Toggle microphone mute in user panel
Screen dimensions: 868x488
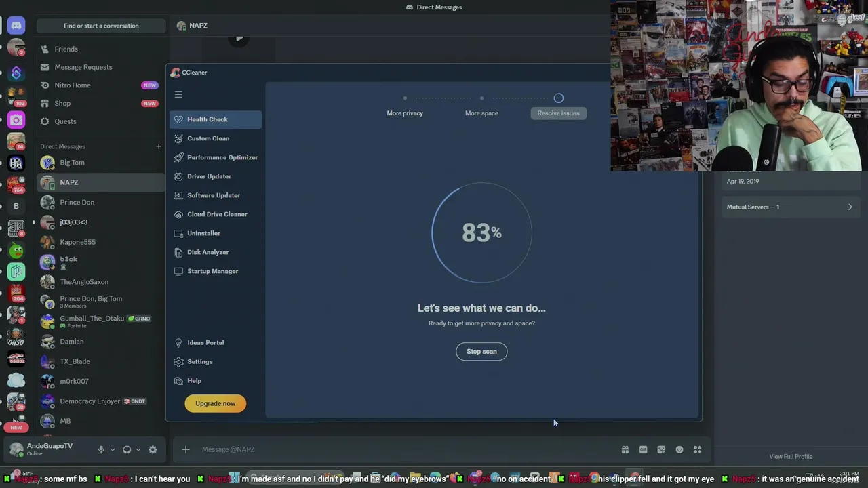pyautogui.click(x=101, y=449)
